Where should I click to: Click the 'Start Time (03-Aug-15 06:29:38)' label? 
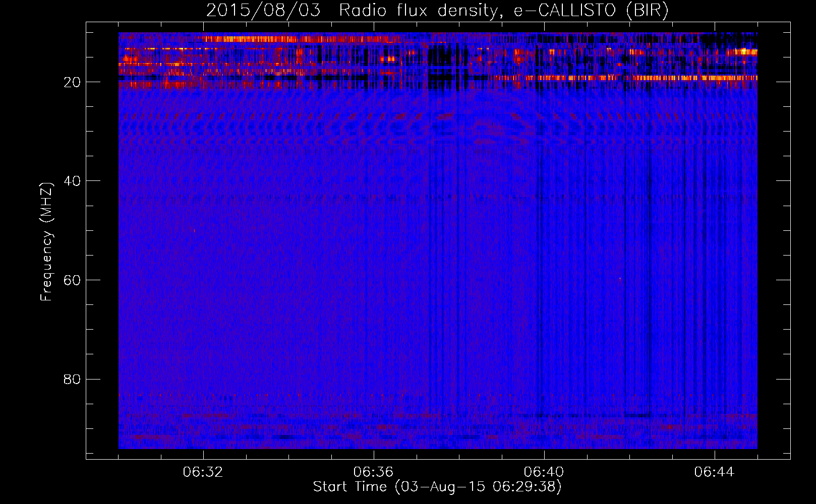(x=437, y=487)
